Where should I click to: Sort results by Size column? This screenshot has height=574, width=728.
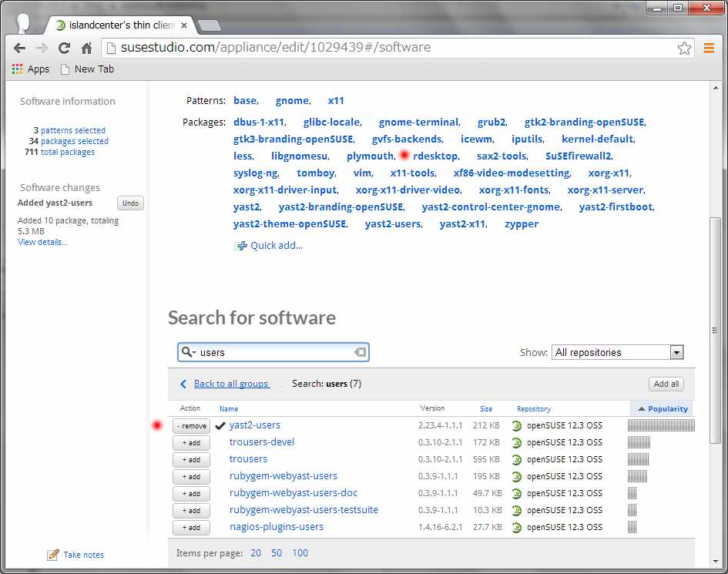tap(486, 408)
